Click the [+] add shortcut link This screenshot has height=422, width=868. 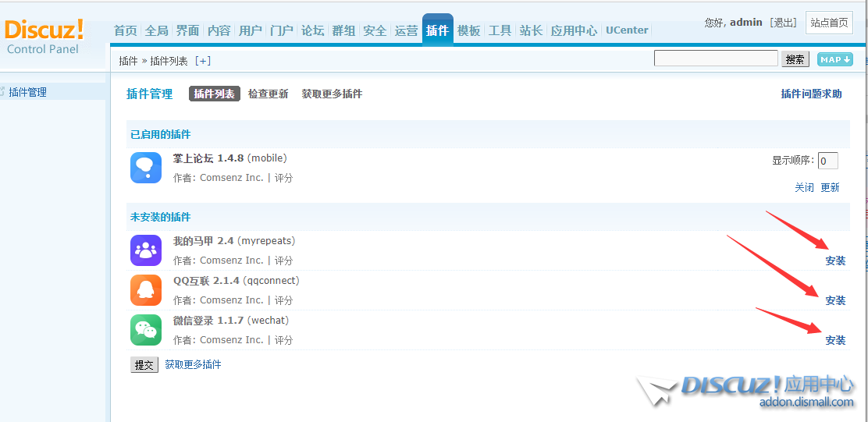pos(202,61)
